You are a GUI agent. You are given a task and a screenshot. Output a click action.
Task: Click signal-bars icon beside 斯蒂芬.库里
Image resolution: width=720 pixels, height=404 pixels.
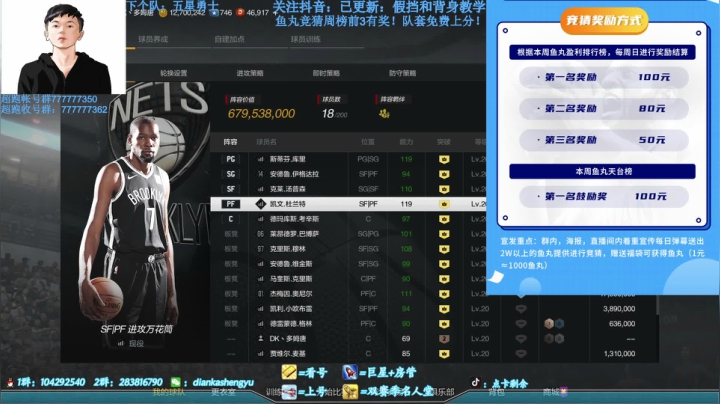(x=260, y=159)
